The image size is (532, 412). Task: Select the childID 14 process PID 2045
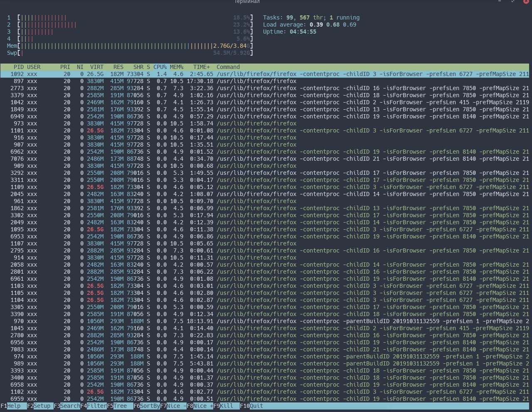point(265,194)
